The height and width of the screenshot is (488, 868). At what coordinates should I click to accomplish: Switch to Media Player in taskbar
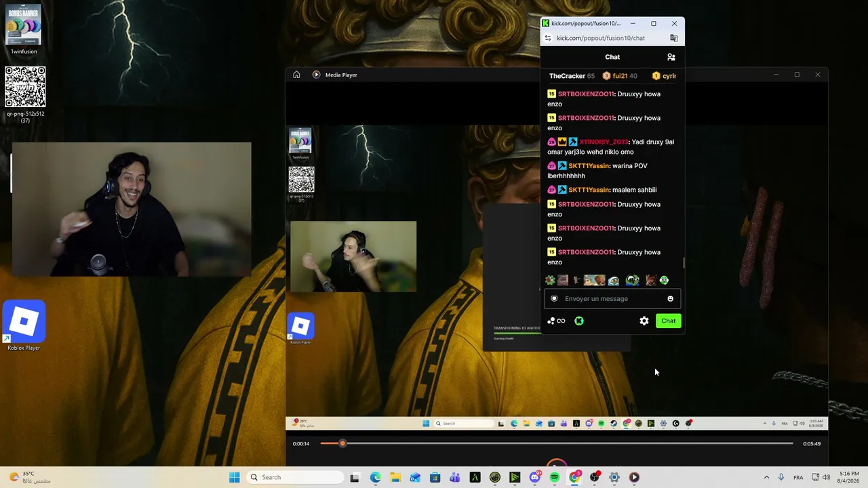[x=634, y=477]
